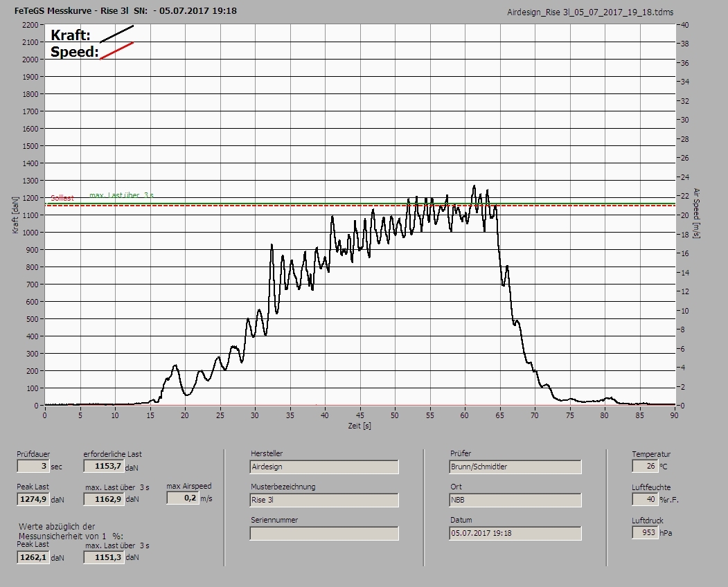Click the max. Last field showing 1162,9

(x=103, y=499)
